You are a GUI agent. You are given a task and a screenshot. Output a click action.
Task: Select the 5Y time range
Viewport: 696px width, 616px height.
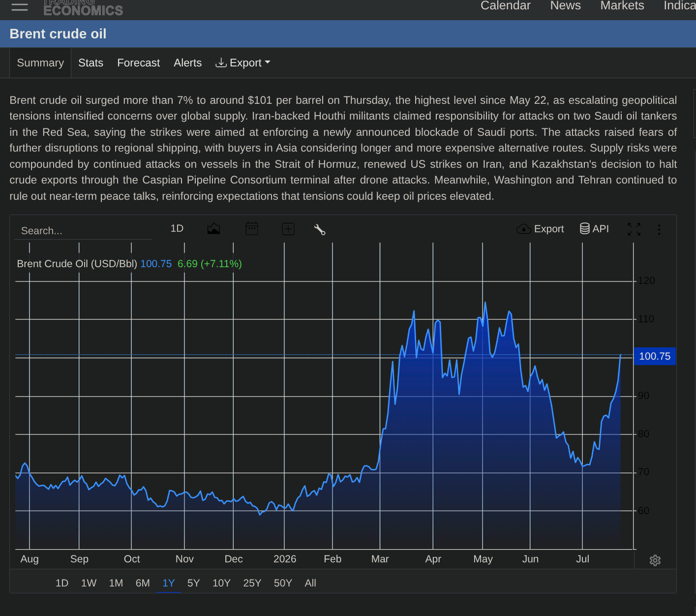tap(193, 583)
